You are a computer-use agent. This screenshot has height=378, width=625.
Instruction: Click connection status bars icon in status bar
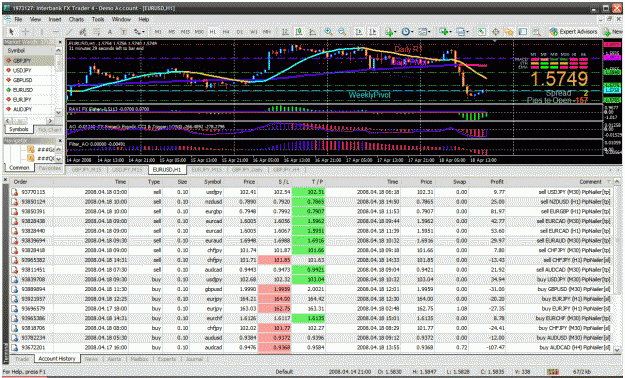pyautogui.click(x=553, y=372)
